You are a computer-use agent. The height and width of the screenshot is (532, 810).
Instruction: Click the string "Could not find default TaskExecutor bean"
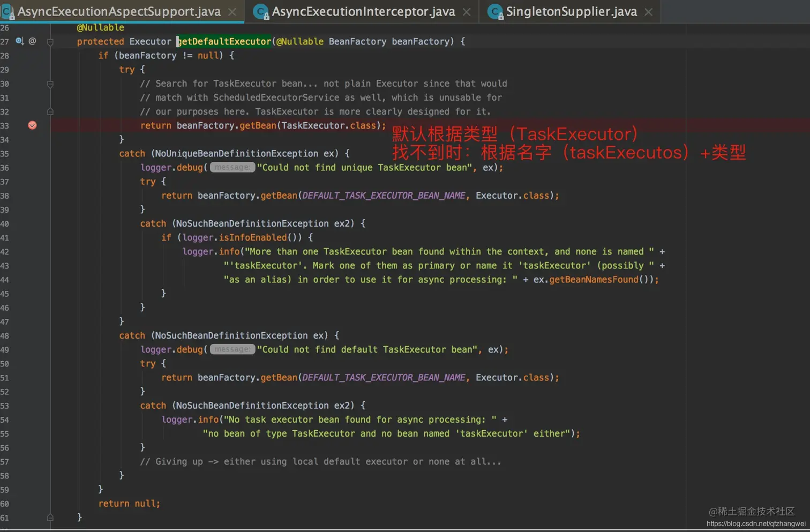point(367,349)
